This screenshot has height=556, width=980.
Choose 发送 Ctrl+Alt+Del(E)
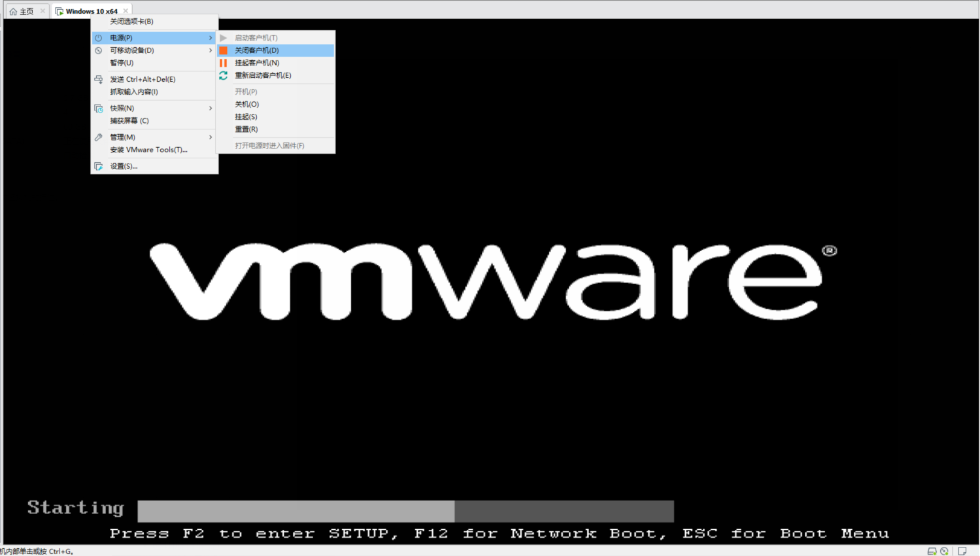(x=154, y=79)
